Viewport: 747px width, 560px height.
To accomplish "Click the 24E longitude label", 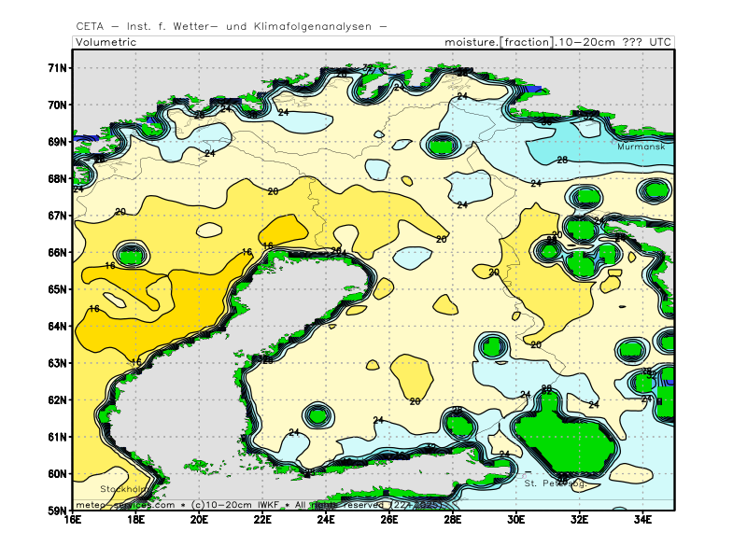I will tap(326, 519).
